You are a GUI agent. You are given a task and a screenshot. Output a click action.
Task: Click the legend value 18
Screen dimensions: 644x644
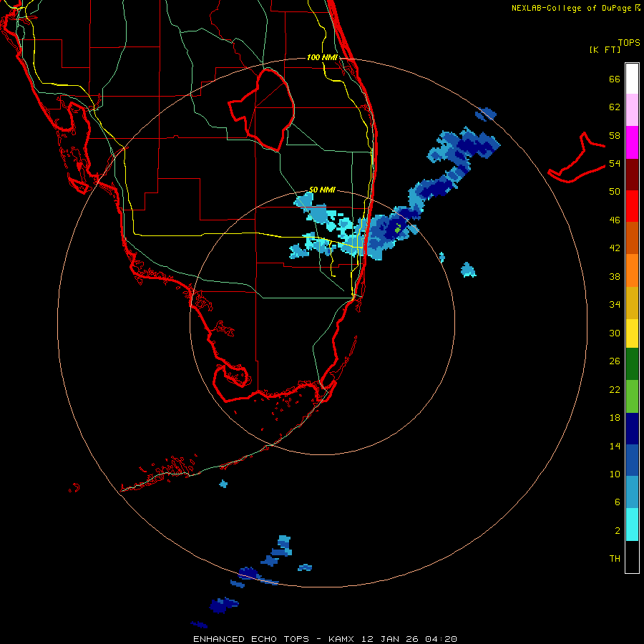(615, 418)
